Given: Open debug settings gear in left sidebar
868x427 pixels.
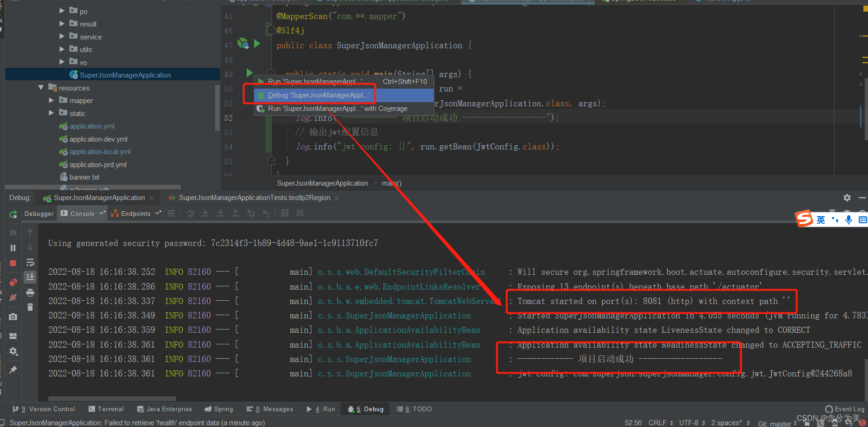Looking at the screenshot, I should 13,351.
